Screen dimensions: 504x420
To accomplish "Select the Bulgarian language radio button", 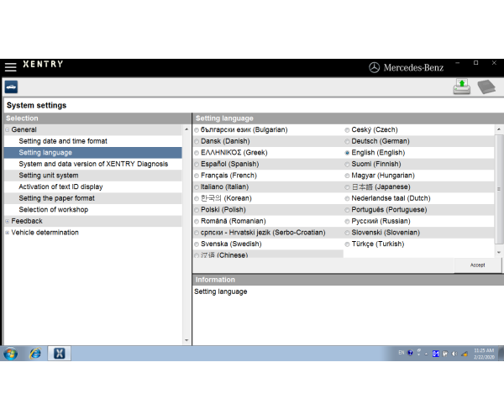I will coord(197,130).
